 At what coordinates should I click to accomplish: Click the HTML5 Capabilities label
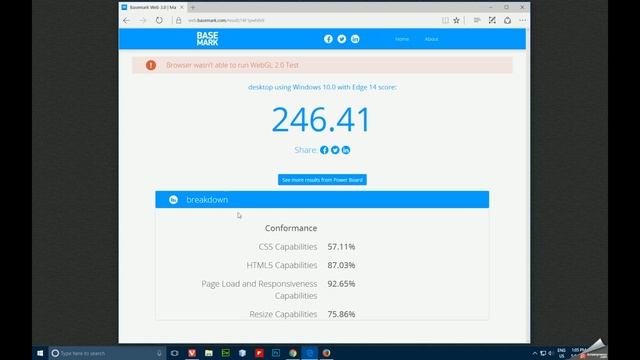[x=282, y=265]
